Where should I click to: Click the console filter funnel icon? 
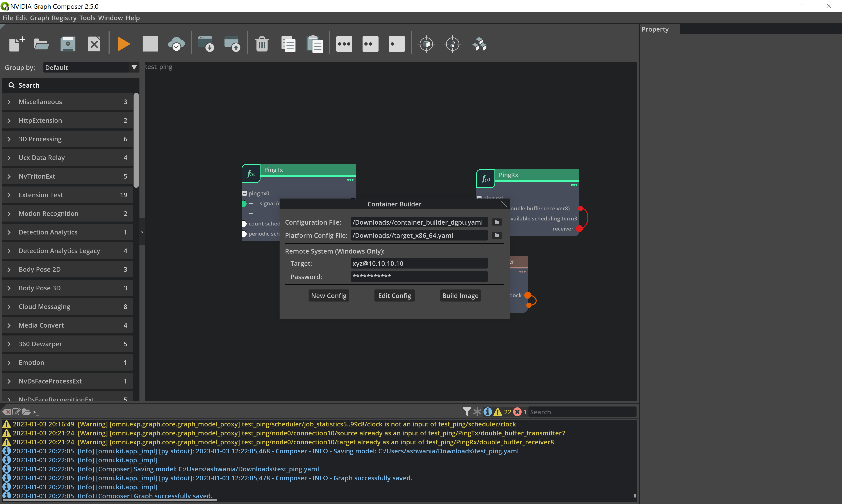(467, 412)
